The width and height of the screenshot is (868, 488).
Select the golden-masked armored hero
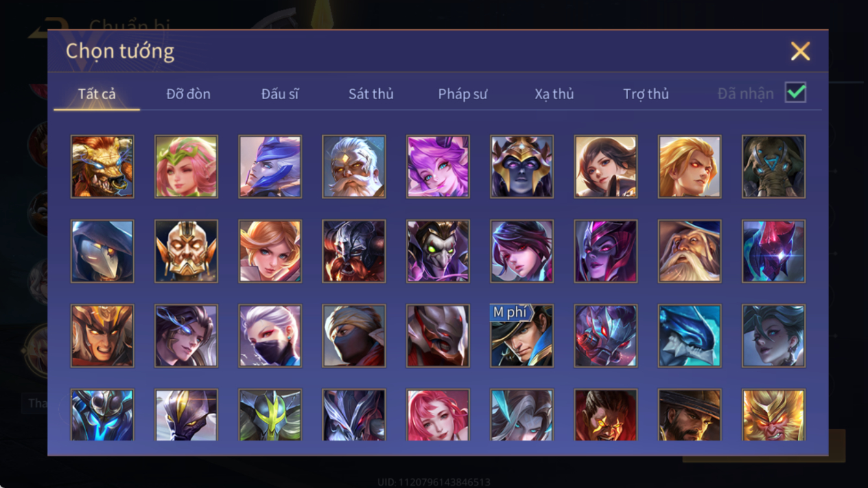click(186, 251)
